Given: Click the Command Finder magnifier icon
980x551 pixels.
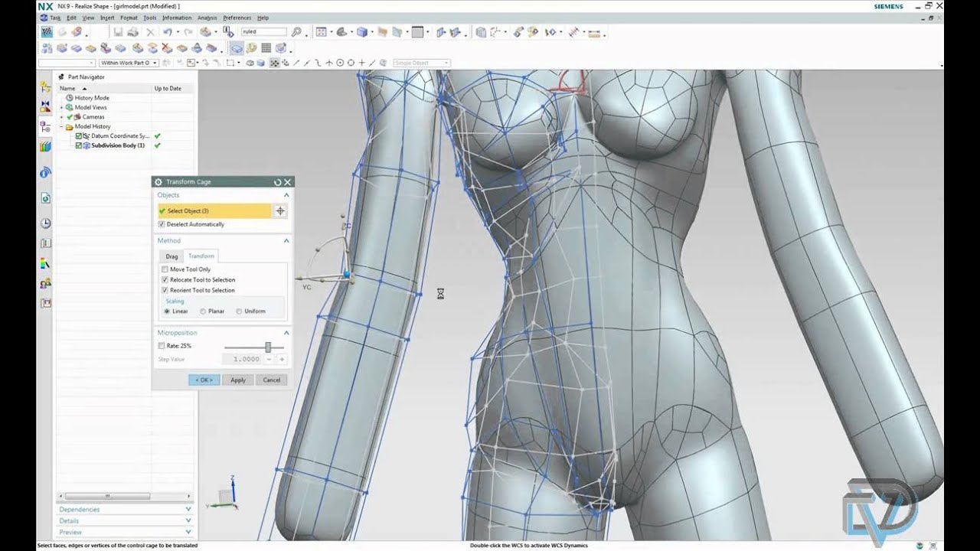Looking at the screenshot, I should pyautogui.click(x=296, y=32).
